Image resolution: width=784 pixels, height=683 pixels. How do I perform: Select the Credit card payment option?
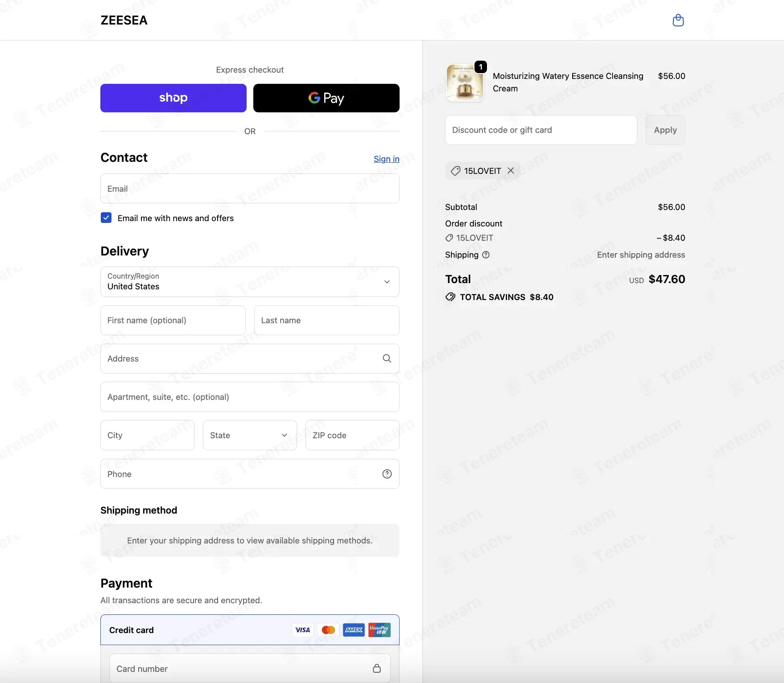pyautogui.click(x=250, y=630)
